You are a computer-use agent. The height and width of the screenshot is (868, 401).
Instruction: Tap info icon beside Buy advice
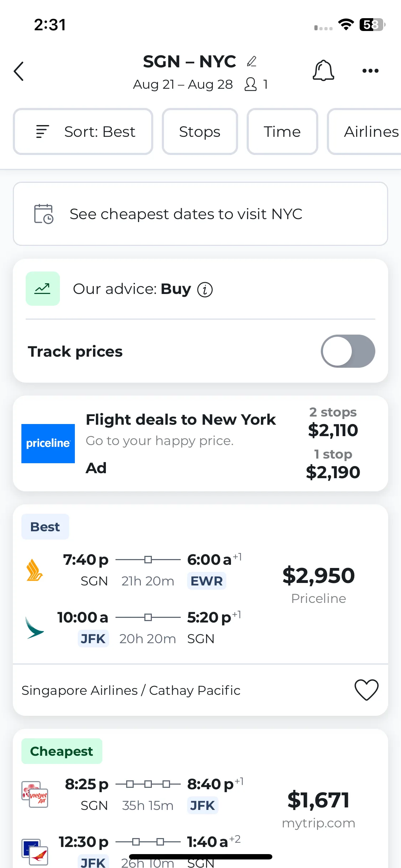205,289
